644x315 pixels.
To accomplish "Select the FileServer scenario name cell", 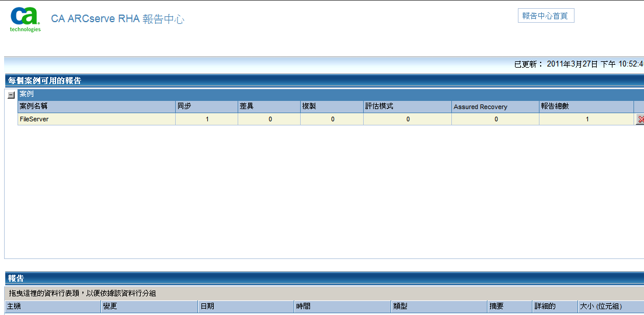I will (x=96, y=119).
